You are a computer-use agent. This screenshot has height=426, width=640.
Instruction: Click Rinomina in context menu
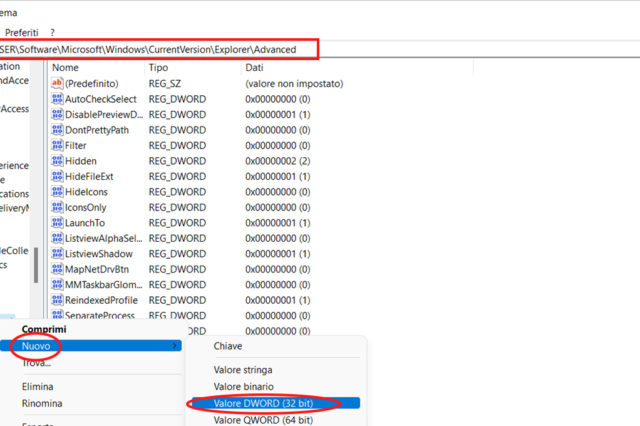(42, 403)
